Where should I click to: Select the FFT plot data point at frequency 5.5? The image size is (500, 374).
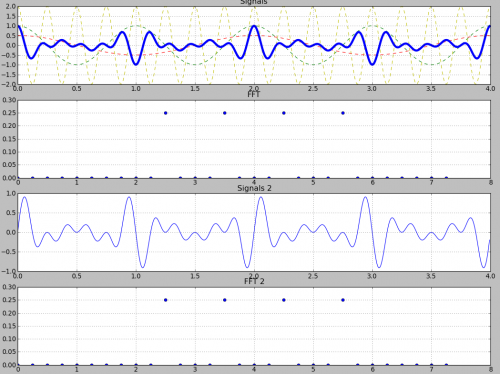(x=343, y=113)
